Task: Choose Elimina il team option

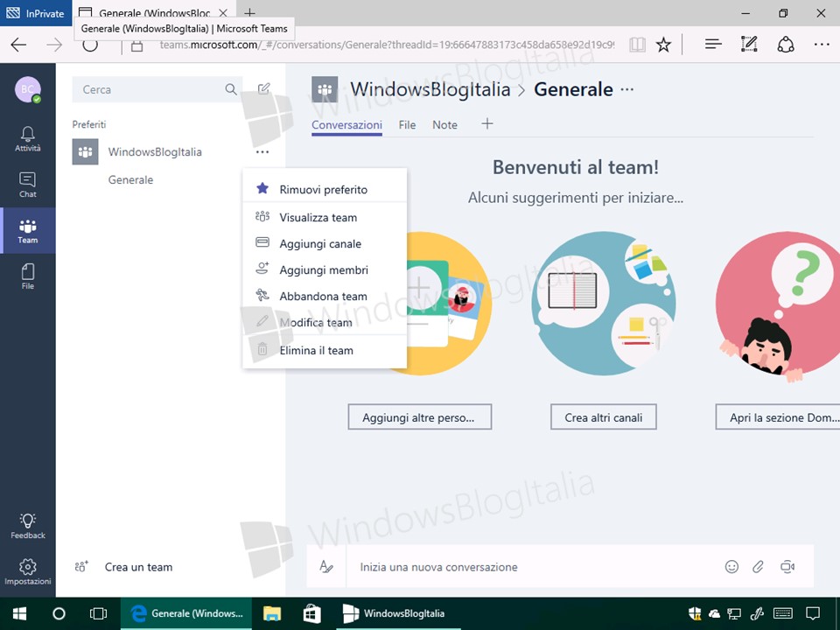Action: [x=324, y=350]
